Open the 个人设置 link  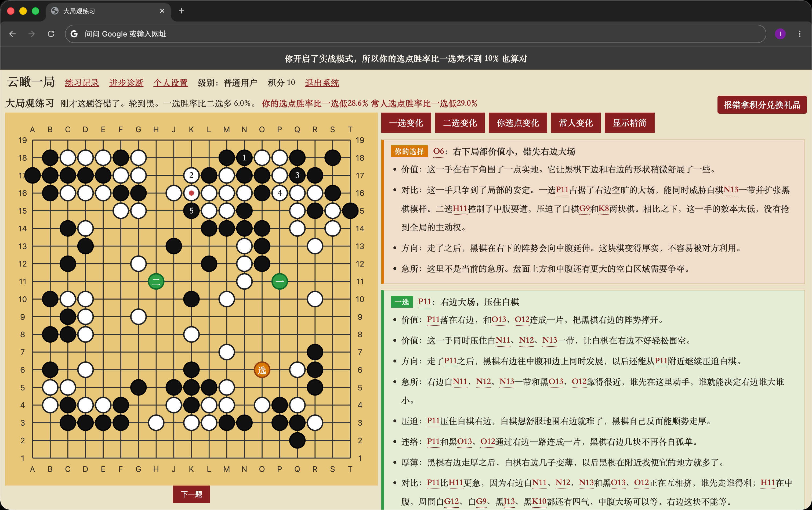(170, 83)
